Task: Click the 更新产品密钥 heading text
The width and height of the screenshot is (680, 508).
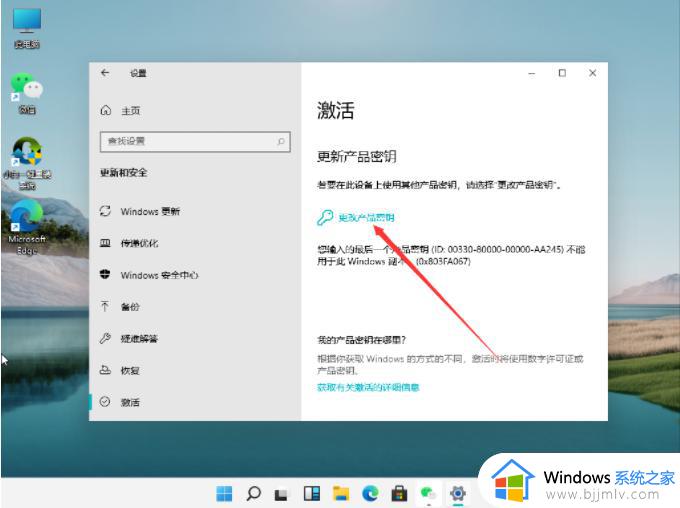Action: [x=356, y=156]
